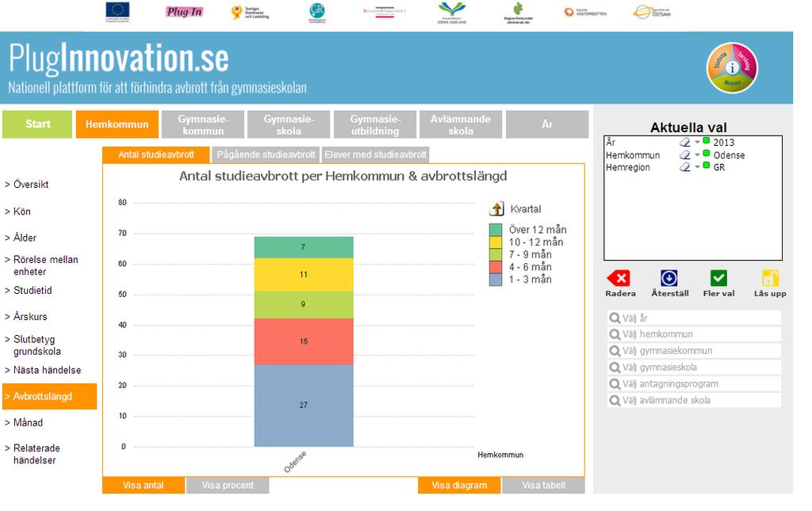
Task: Click the Östsam logo
Action: coord(652,12)
